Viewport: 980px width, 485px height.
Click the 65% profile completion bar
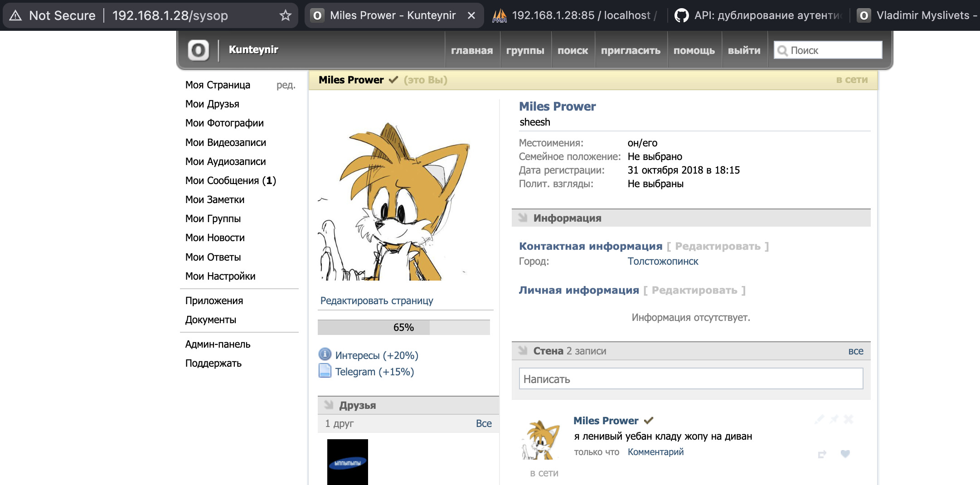coord(404,327)
